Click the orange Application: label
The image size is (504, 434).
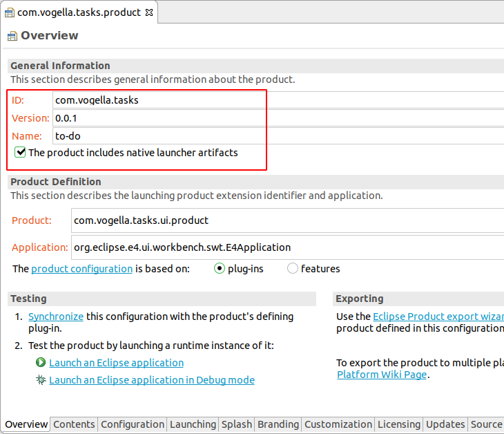tap(40, 247)
